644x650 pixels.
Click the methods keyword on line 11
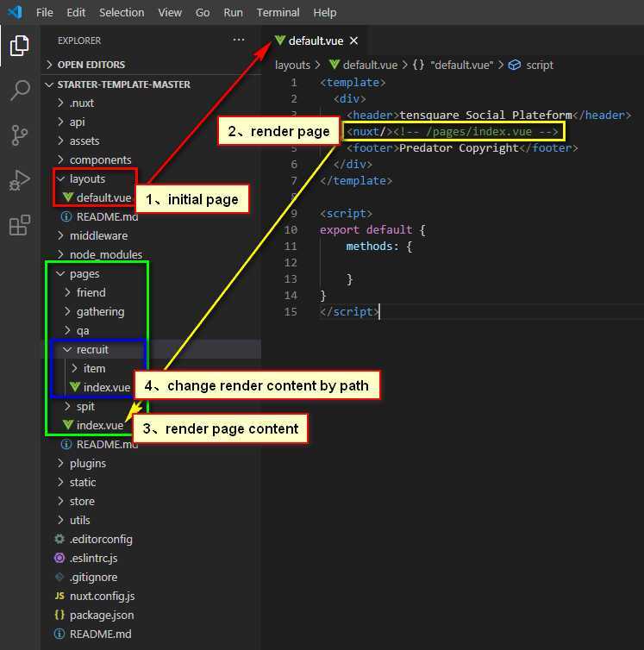coord(369,247)
